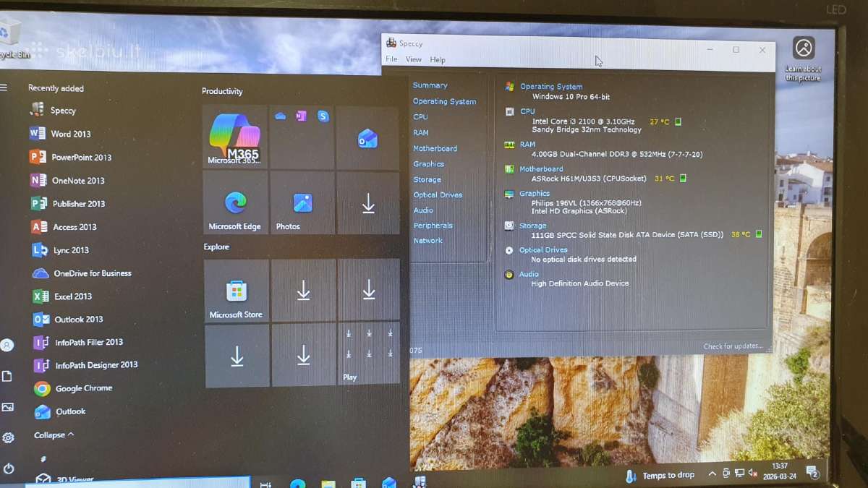Open the Microsoft Store tile

237,291
